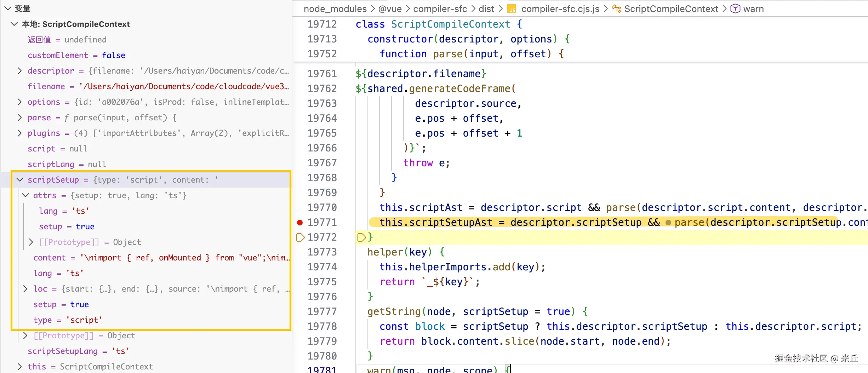Expand the options variable
Screen dimensions: 868x373
click(x=20, y=102)
